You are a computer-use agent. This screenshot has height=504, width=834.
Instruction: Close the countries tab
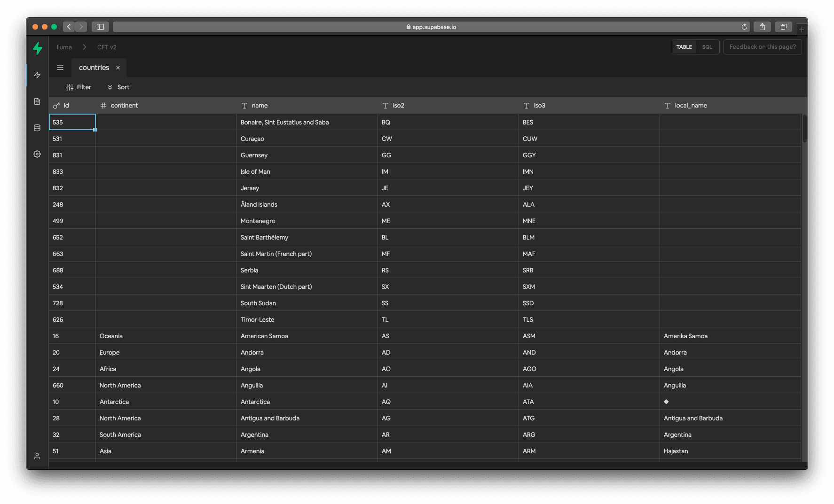point(118,68)
